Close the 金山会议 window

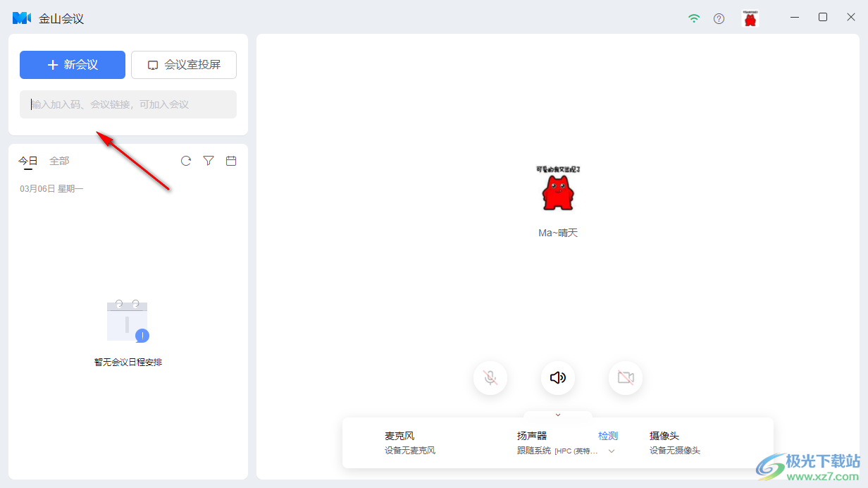[850, 18]
